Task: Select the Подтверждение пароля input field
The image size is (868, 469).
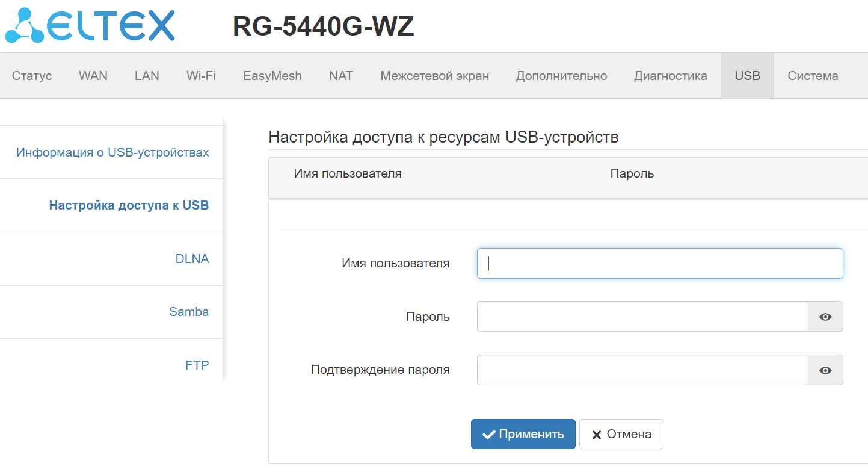Action: pyautogui.click(x=642, y=370)
